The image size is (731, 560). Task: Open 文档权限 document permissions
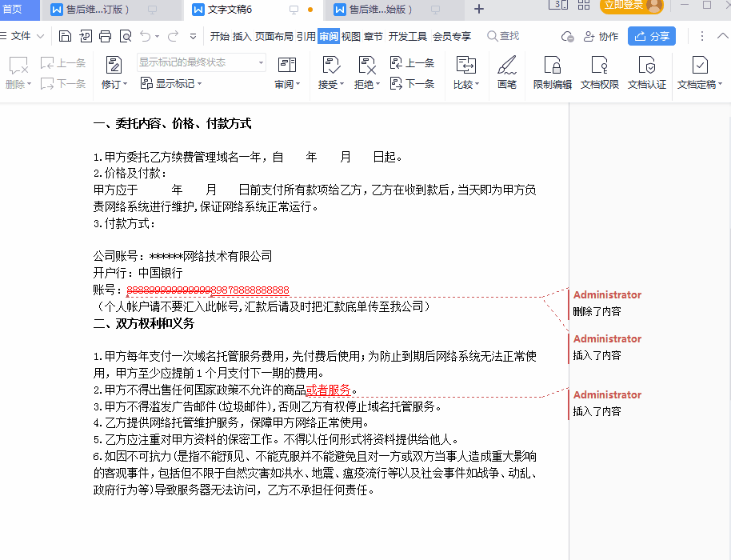pos(600,72)
